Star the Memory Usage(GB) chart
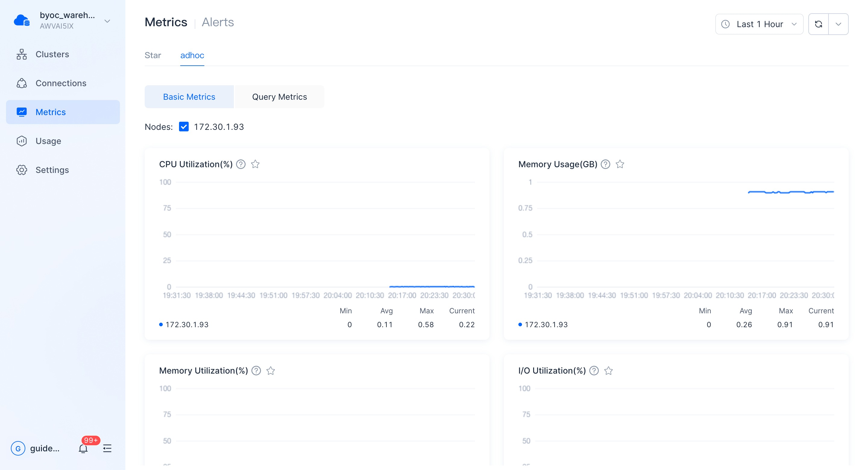 [x=620, y=164]
